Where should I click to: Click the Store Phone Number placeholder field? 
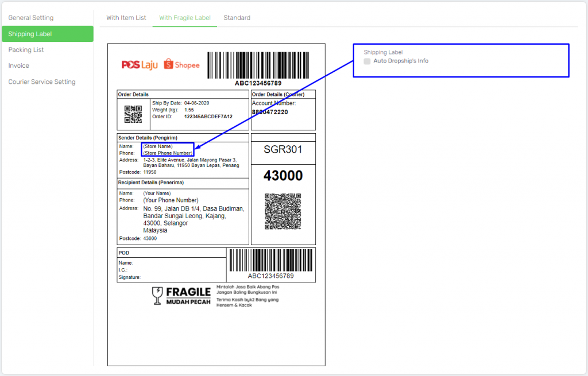point(167,153)
